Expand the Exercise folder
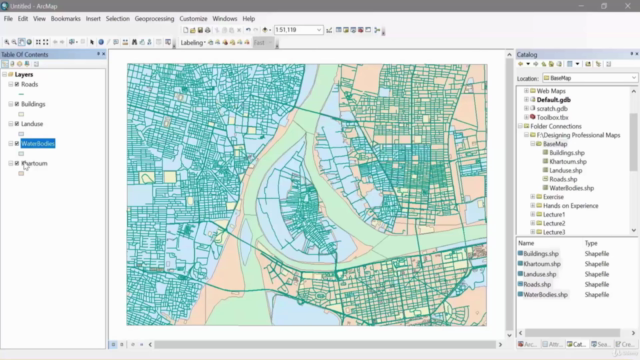The image size is (640, 360). [532, 197]
